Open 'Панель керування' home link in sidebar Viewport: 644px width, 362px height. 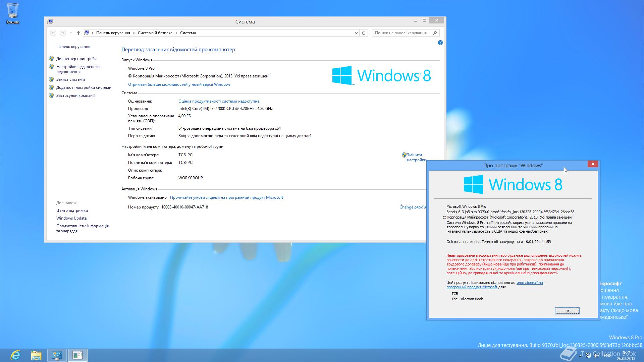pyautogui.click(x=73, y=47)
